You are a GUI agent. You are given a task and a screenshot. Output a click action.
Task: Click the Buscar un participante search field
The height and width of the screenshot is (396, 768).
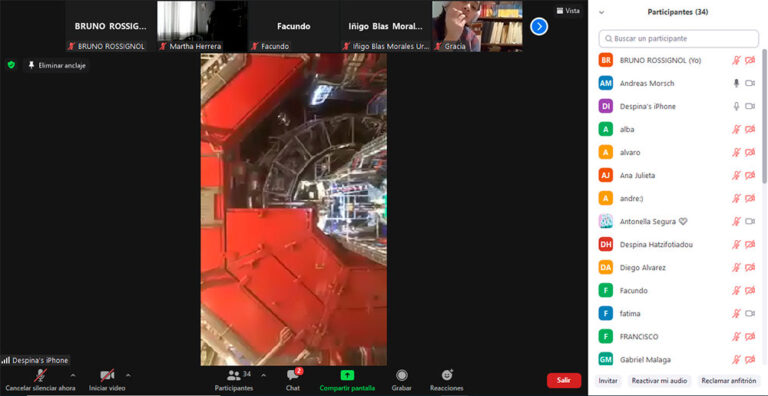[x=678, y=38]
